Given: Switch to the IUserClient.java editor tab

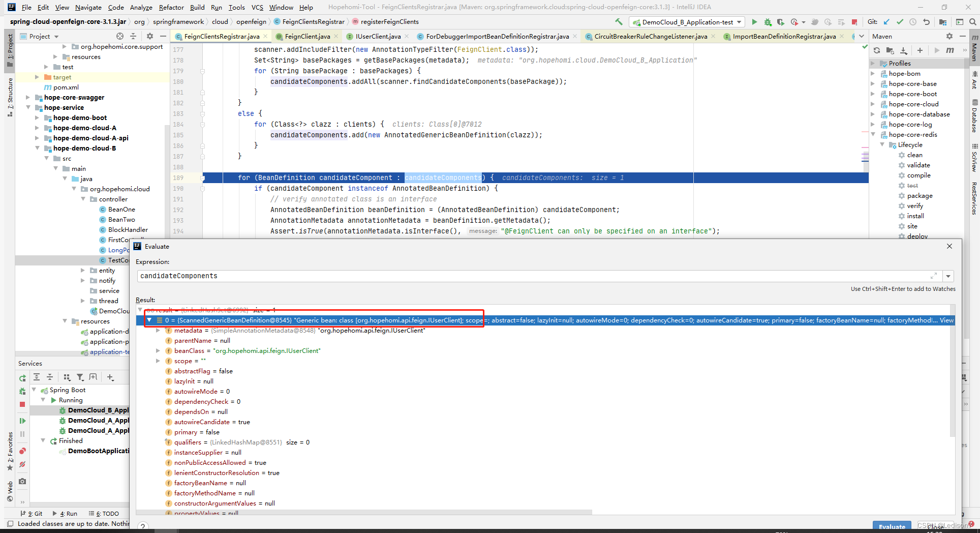Looking at the screenshot, I should pos(378,36).
